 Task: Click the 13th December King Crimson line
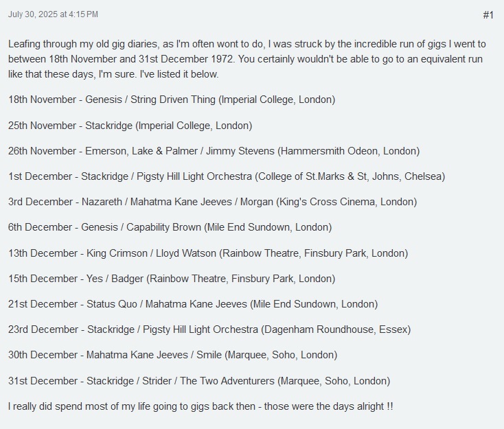pos(208,253)
